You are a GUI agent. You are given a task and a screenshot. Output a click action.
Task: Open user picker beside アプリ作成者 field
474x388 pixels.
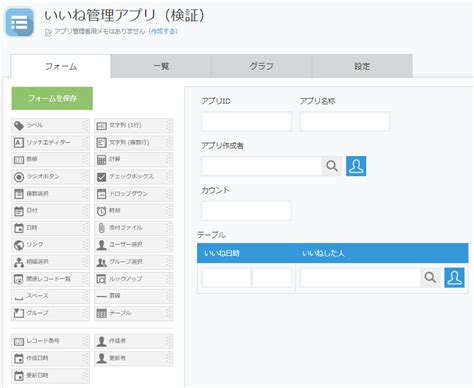point(356,166)
